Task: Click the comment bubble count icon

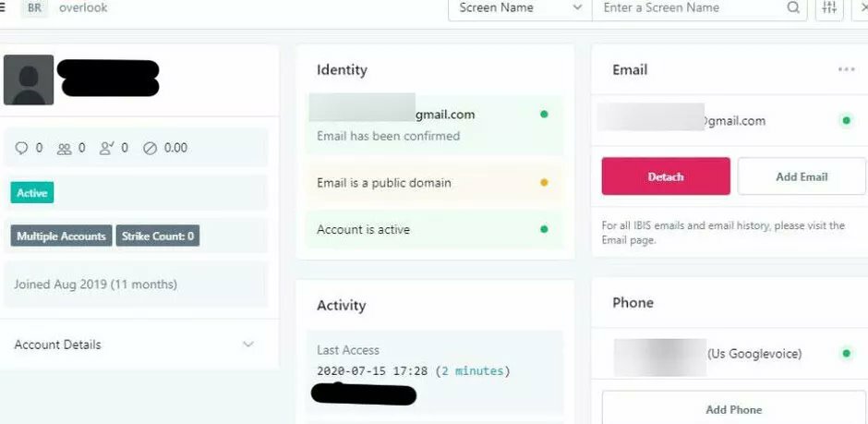Action: (x=21, y=148)
